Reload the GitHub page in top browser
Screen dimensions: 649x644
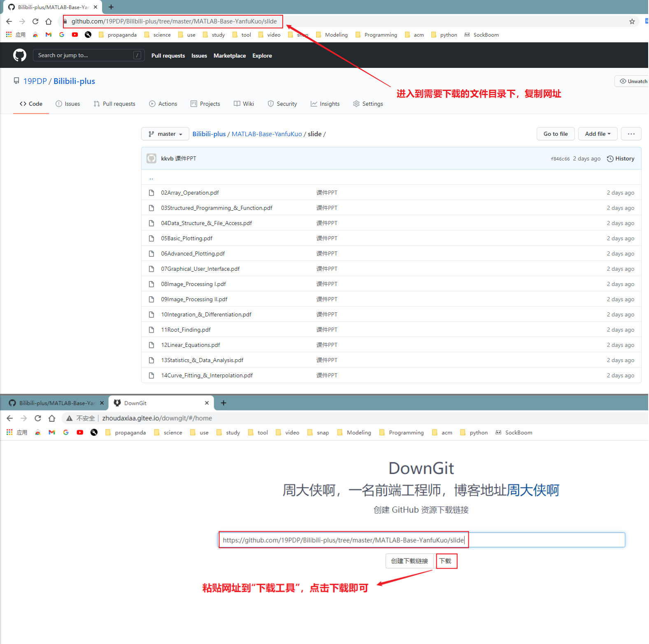(x=35, y=21)
